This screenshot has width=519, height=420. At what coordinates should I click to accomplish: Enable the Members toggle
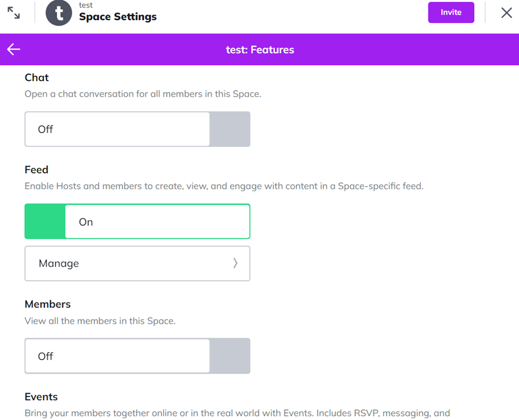(137, 356)
